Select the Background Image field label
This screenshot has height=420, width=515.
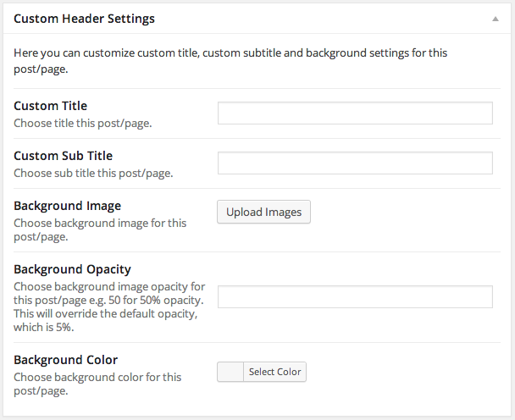(x=67, y=206)
